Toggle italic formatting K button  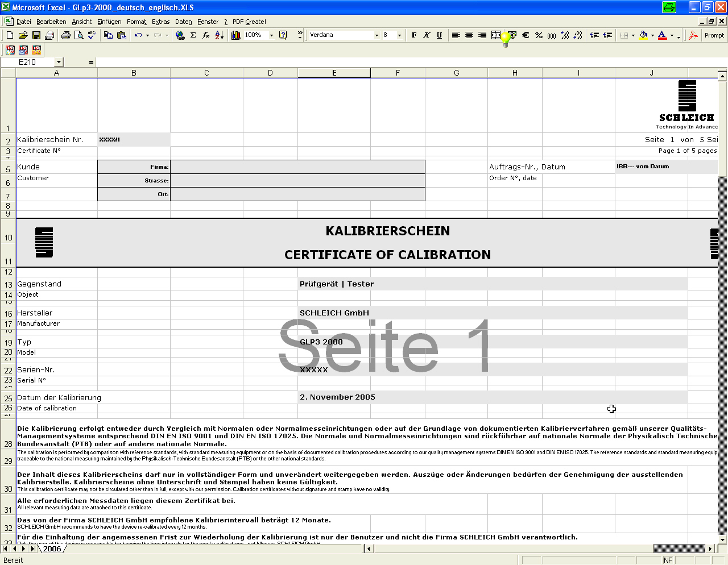click(427, 35)
